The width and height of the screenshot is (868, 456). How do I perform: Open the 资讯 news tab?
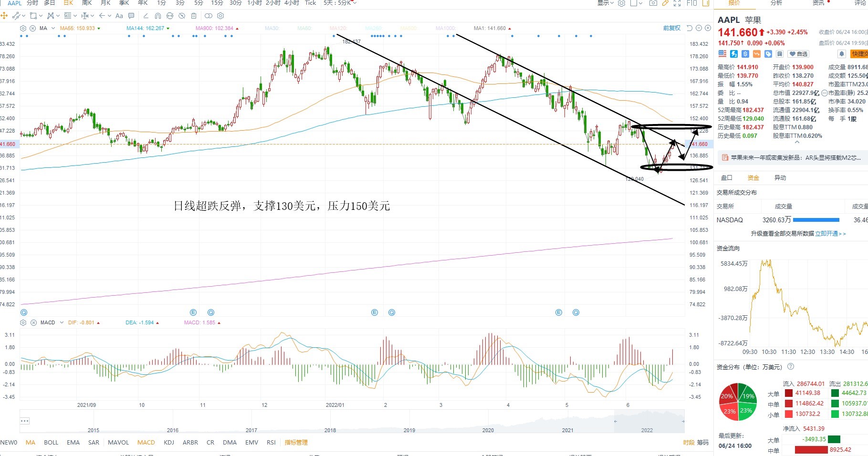click(818, 3)
